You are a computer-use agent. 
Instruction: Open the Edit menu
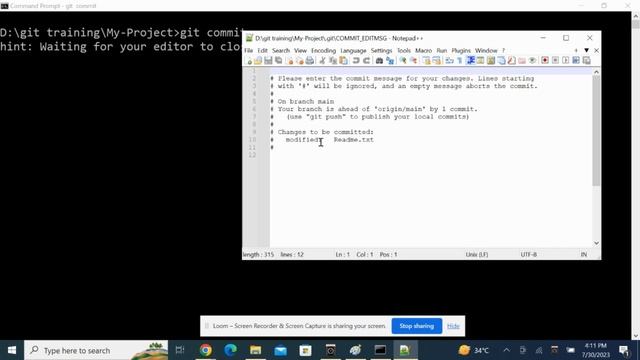point(262,51)
